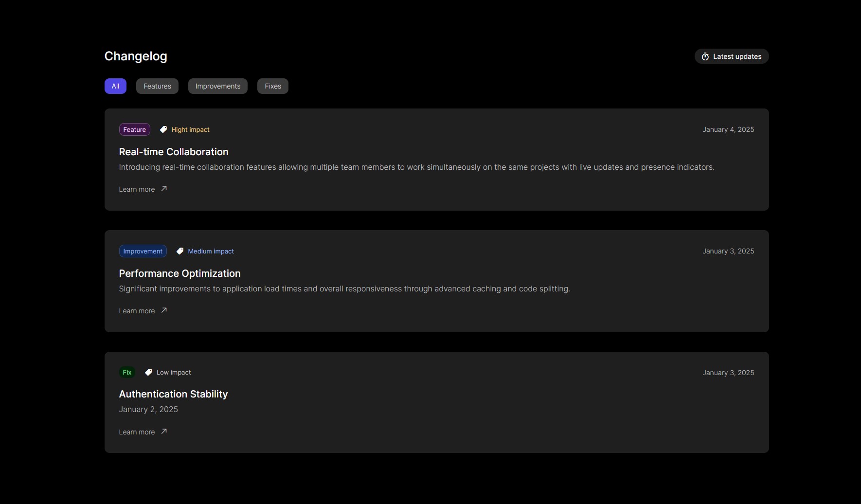
Task: Click the green Fix badge
Action: [x=127, y=372]
